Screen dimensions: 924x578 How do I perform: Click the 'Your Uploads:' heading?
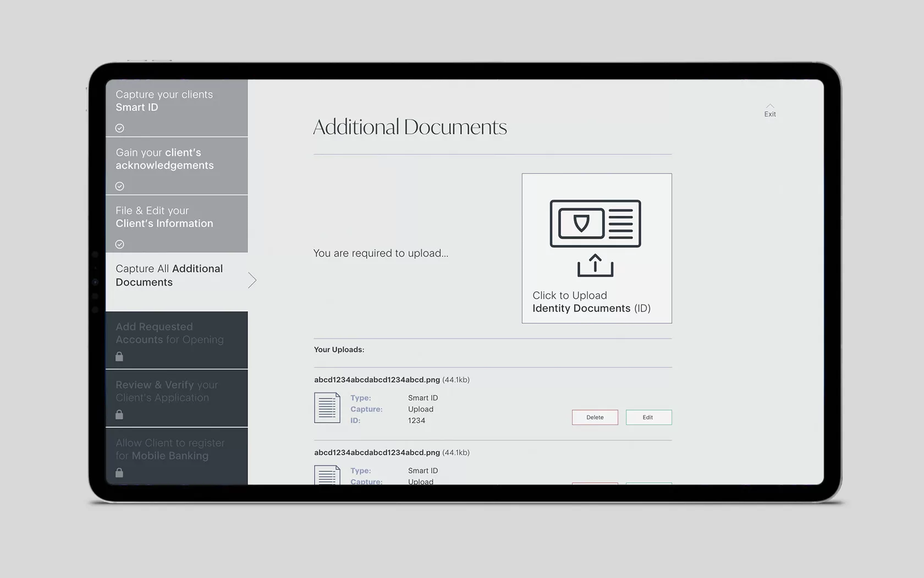[x=339, y=350]
